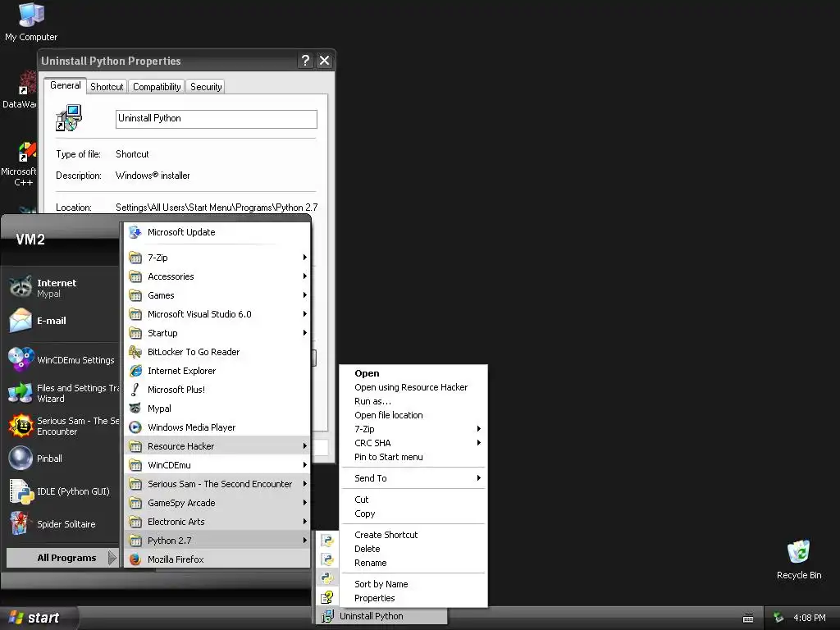Viewport: 840px width, 630px height.
Task: Expand the CRC SHA submenu
Action: pyautogui.click(x=413, y=443)
